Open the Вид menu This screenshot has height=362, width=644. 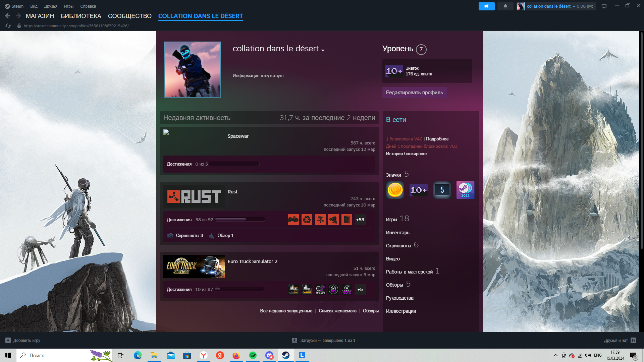tap(34, 6)
